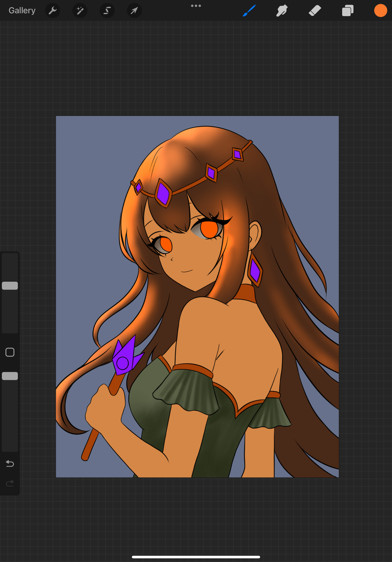Select the Eraser tool

click(x=315, y=10)
